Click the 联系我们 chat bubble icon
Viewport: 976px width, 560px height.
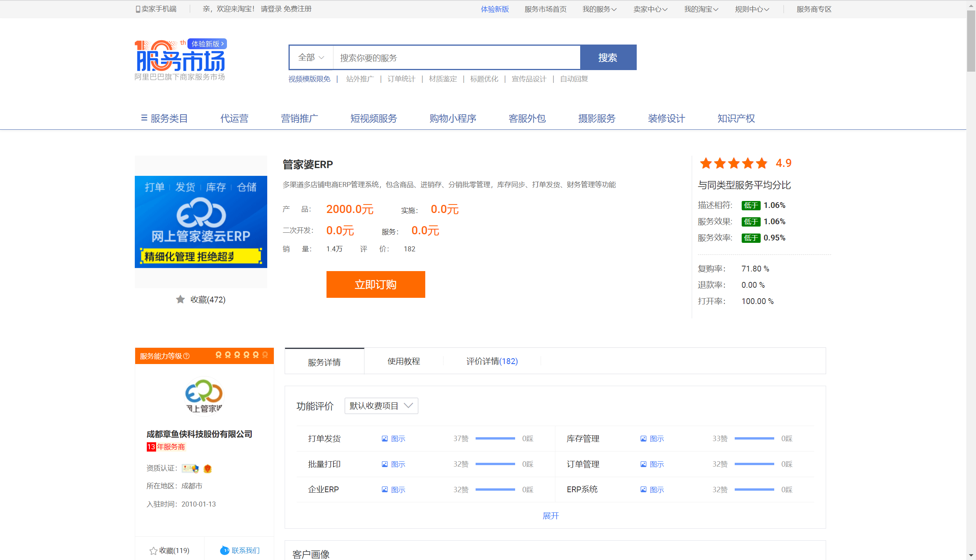[225, 550]
